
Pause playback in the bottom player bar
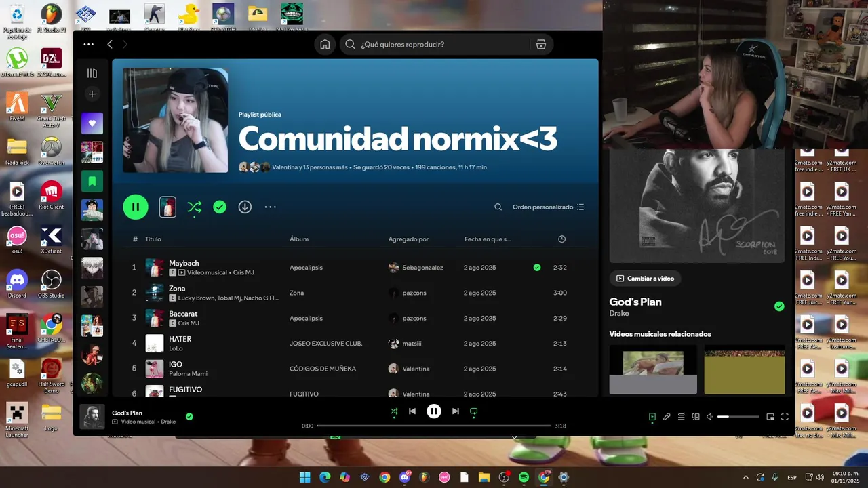[x=434, y=411]
